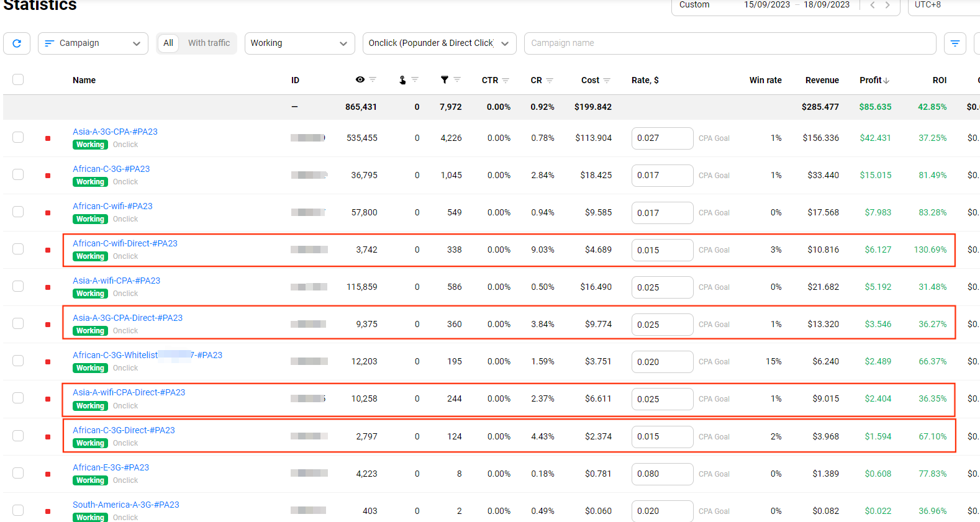Screen dimensions: 980x522
Task: Click the conversions funnel column icon
Action: point(445,80)
